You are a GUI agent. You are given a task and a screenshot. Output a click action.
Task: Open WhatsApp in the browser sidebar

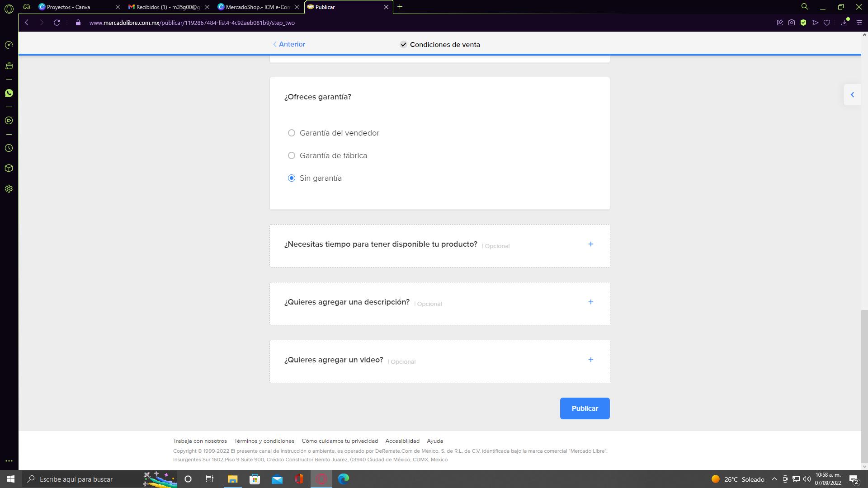click(x=9, y=93)
